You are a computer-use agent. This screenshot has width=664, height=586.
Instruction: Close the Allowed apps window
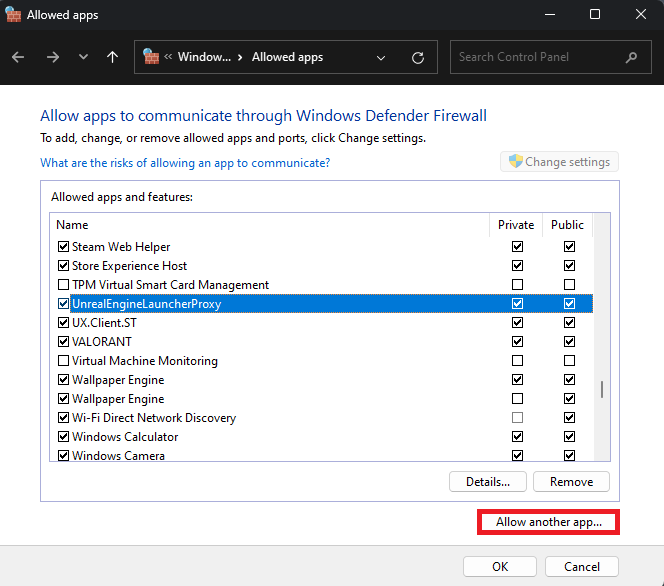point(641,14)
